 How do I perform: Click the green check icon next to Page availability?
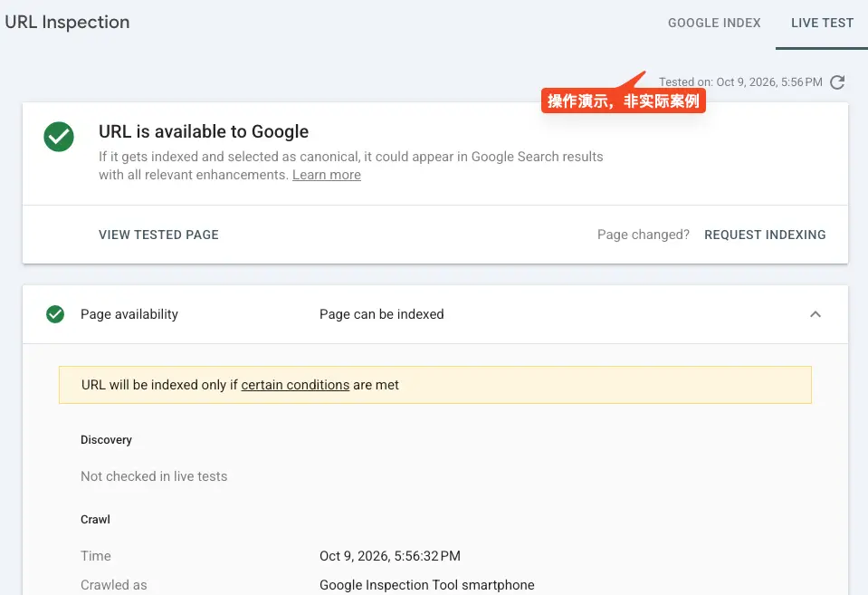pyautogui.click(x=55, y=314)
